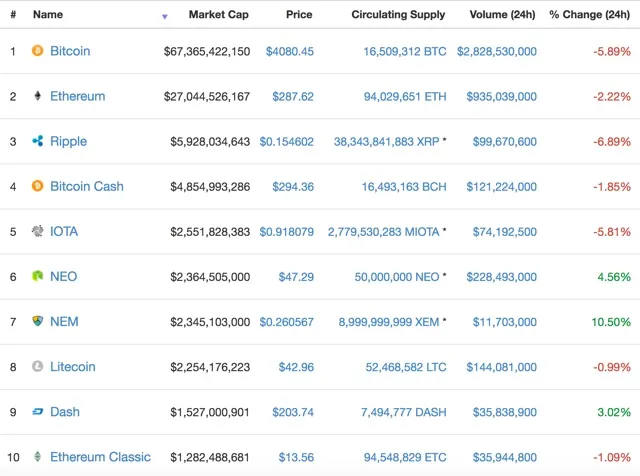Click supply 50,000,000 NEO
The width and height of the screenshot is (640, 476).
point(397,277)
